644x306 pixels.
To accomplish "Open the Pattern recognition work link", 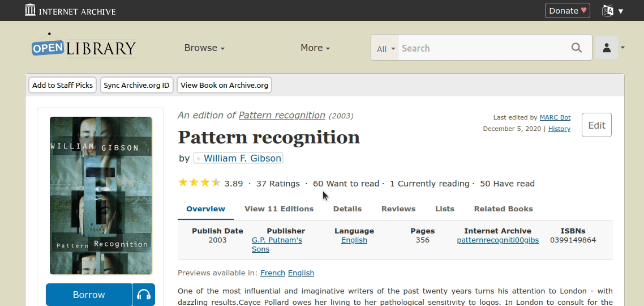I will click(x=282, y=115).
